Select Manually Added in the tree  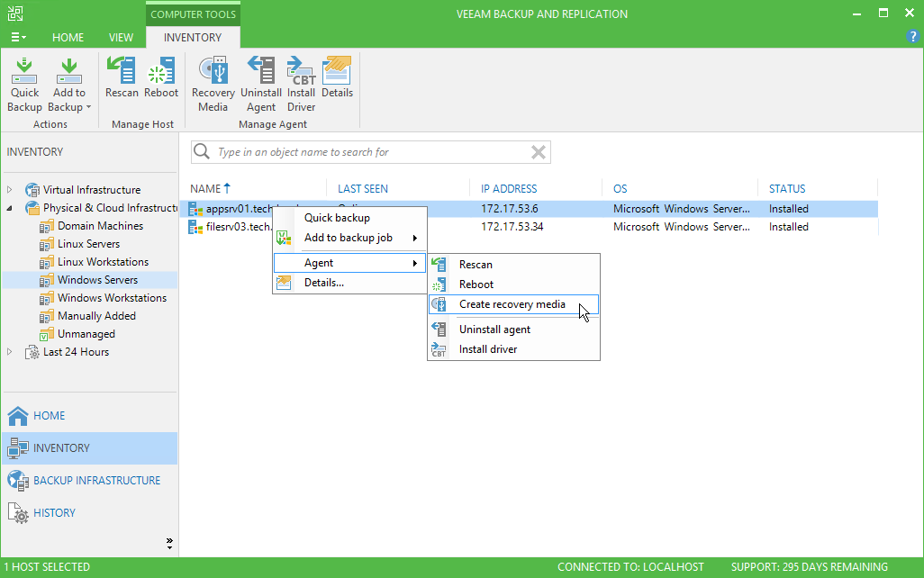pyautogui.click(x=96, y=316)
